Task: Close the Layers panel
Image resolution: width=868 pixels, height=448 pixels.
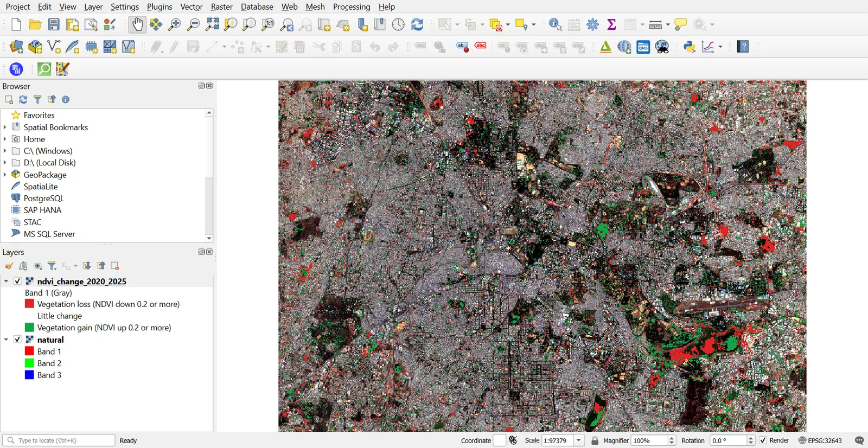Action: [209, 252]
